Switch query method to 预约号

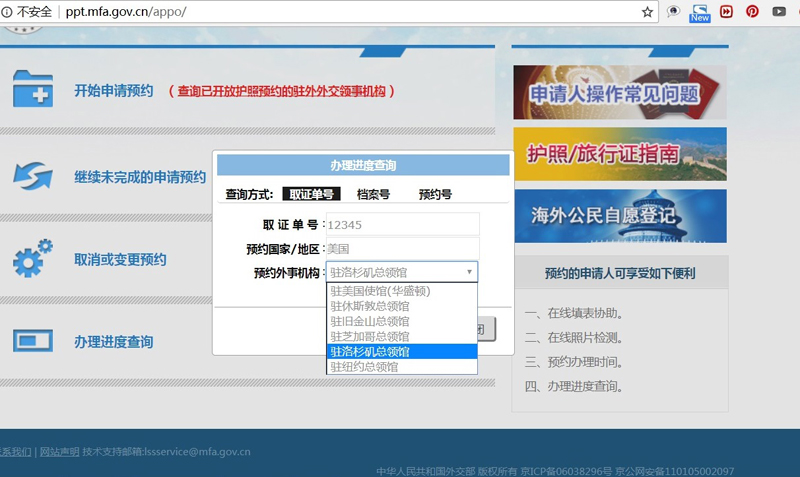coord(435,195)
